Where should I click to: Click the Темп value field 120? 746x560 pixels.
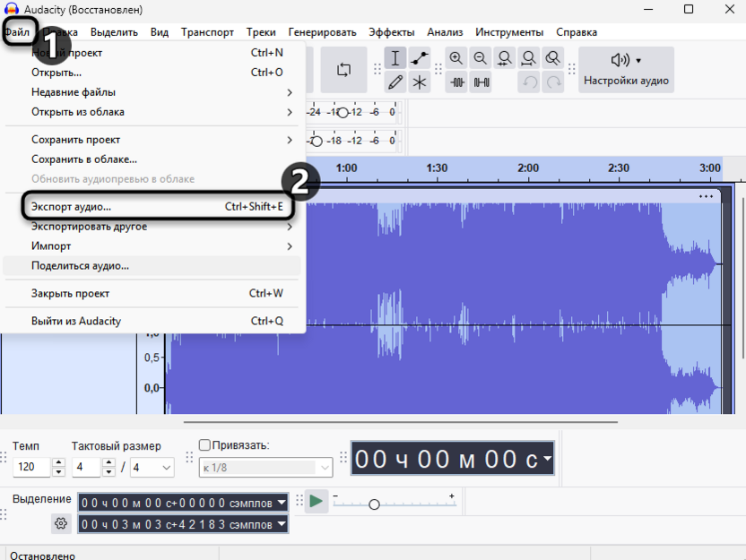point(31,468)
